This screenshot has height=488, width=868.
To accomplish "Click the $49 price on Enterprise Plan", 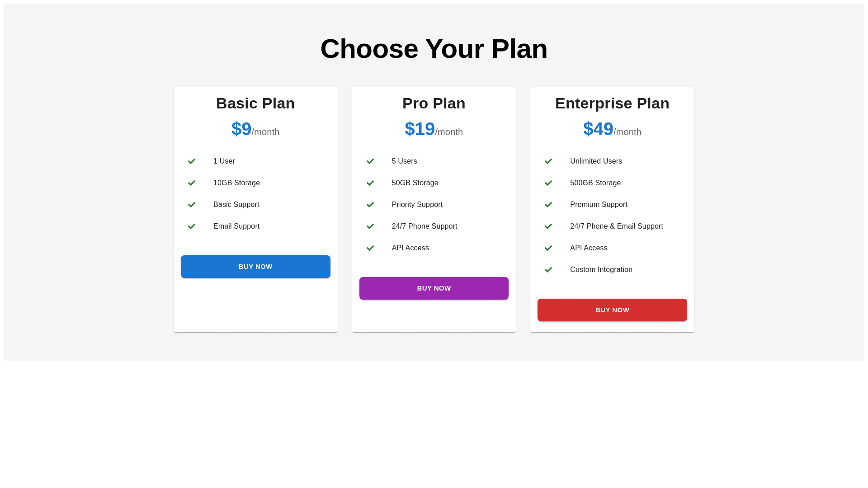I will pyautogui.click(x=598, y=129).
